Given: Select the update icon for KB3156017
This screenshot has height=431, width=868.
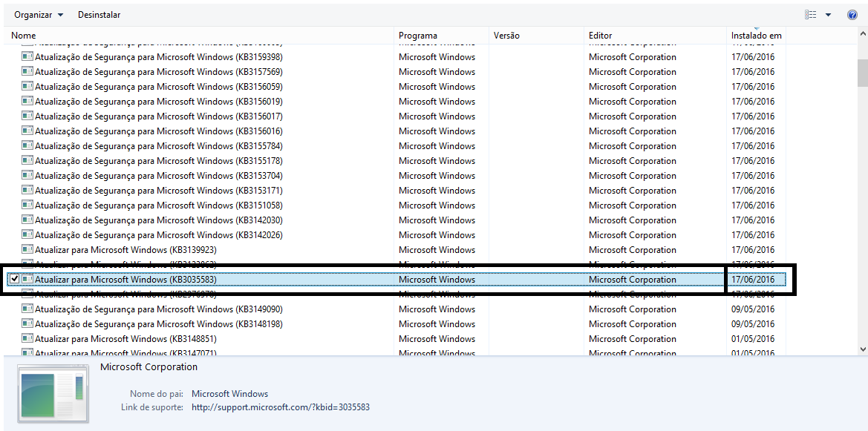Looking at the screenshot, I should tap(27, 116).
